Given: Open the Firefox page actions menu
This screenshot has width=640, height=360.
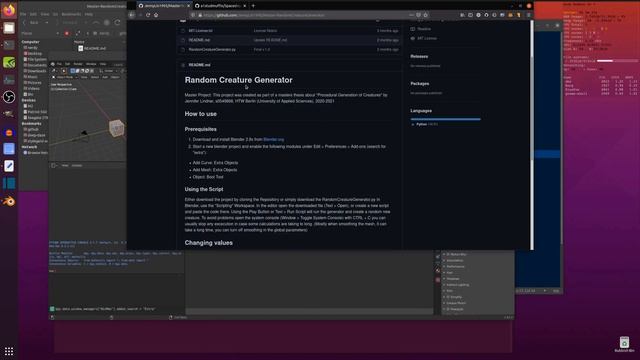Looking at the screenshot, I should coord(411,15).
